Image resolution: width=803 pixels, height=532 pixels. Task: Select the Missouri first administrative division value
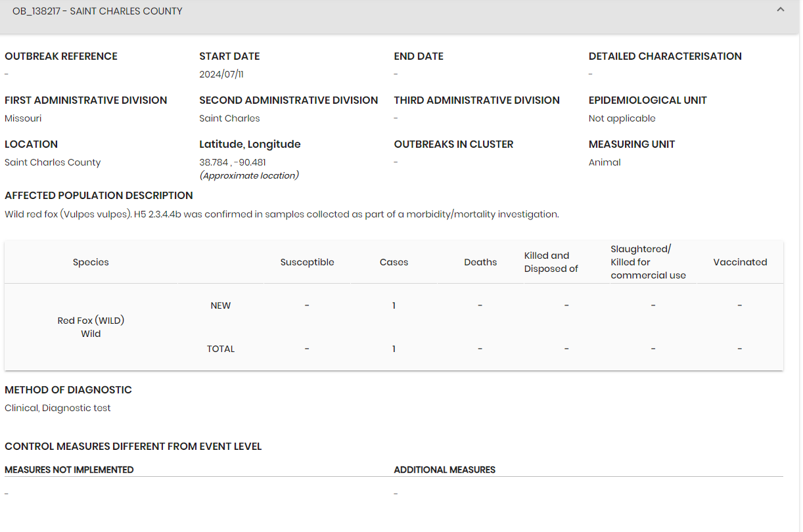click(23, 118)
